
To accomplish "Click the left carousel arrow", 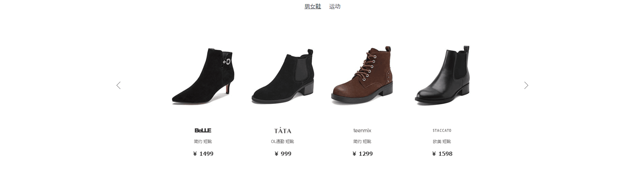I will (x=118, y=85).
